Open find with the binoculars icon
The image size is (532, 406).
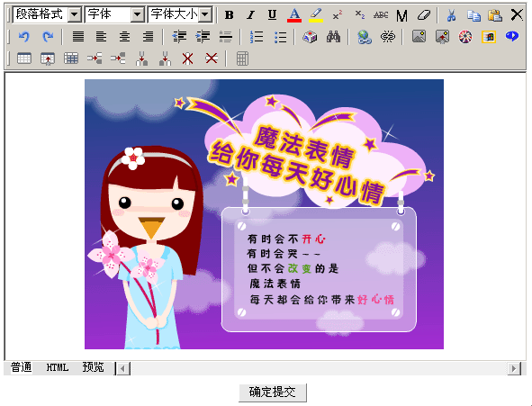point(334,37)
